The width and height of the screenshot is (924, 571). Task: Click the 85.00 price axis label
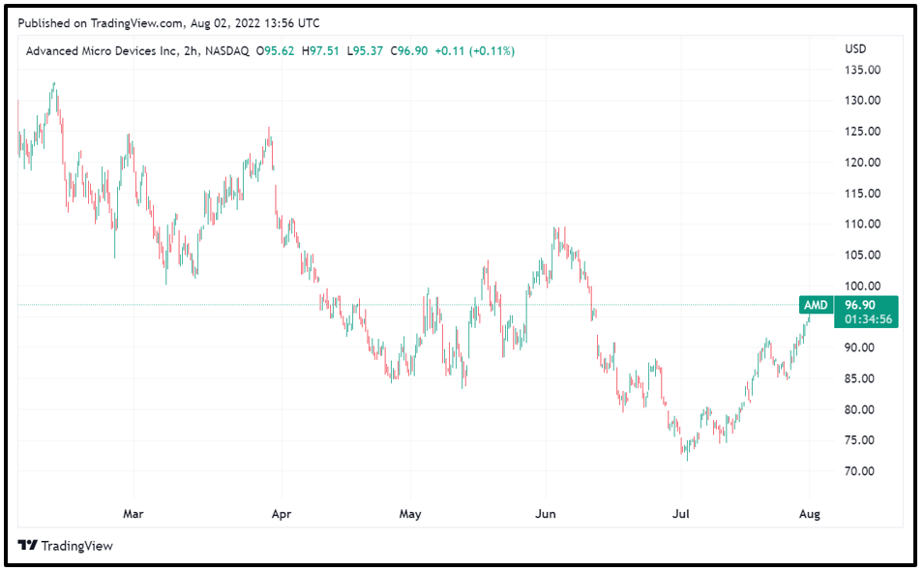[860, 378]
